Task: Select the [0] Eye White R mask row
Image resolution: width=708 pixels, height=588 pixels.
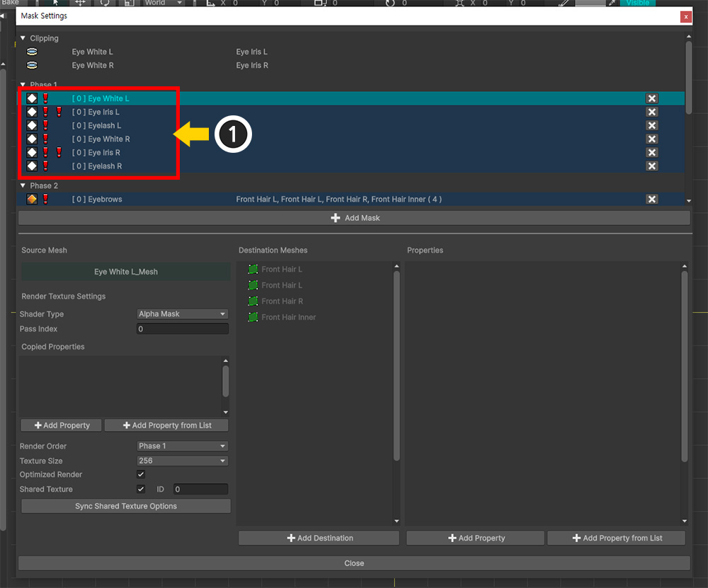Action: click(x=351, y=139)
